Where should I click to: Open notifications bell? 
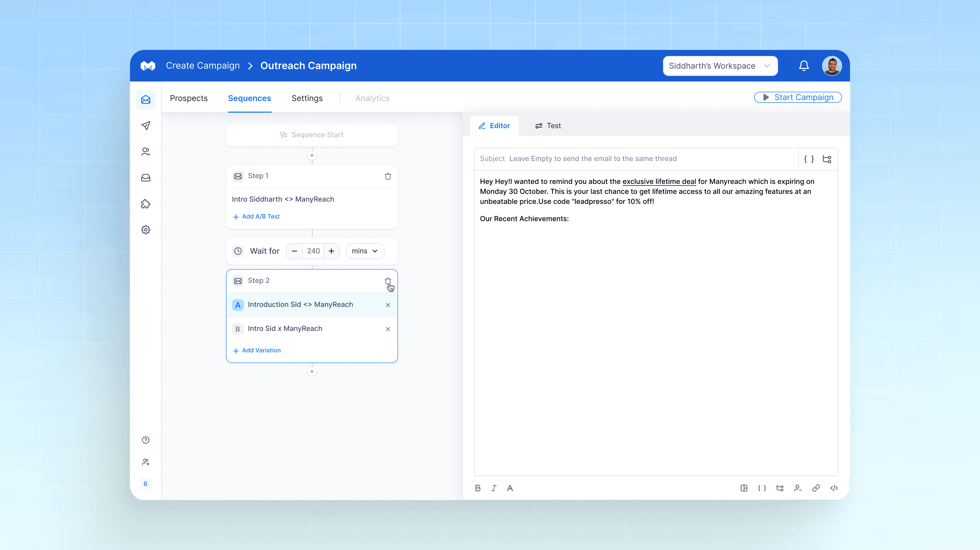click(x=804, y=66)
